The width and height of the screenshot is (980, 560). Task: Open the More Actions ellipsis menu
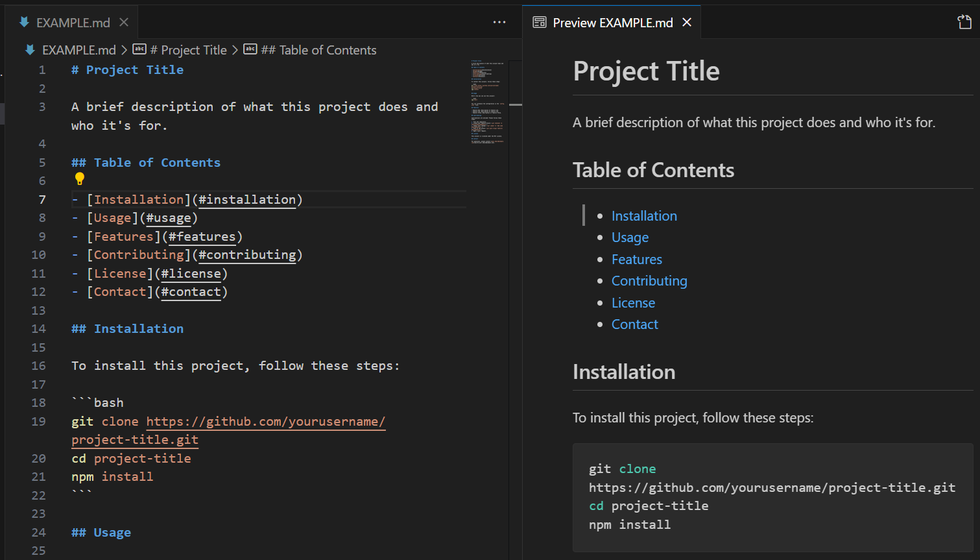point(499,21)
